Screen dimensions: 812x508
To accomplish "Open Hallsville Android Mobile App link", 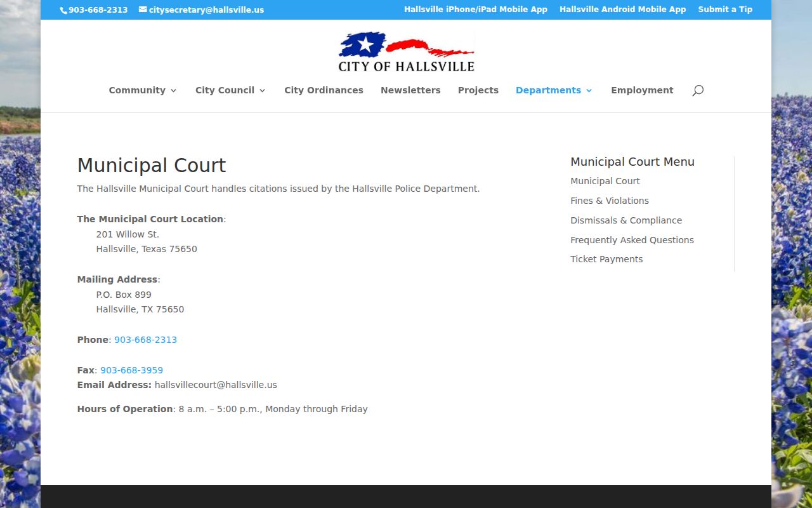I will 622,10.
